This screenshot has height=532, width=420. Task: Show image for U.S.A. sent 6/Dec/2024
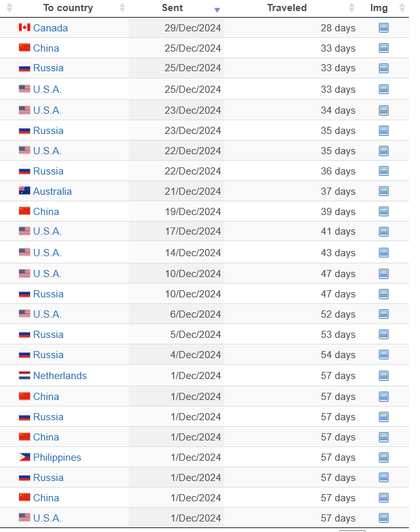383,314
